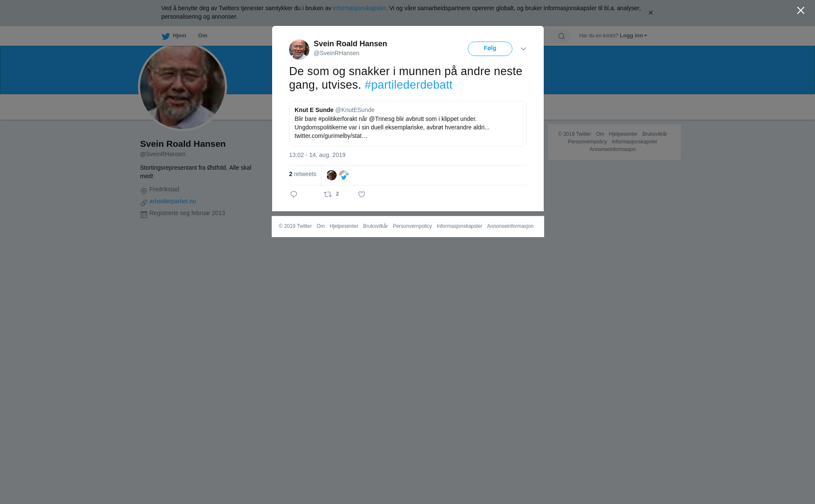Open the #partilederdebatt hashtag

[x=408, y=85]
